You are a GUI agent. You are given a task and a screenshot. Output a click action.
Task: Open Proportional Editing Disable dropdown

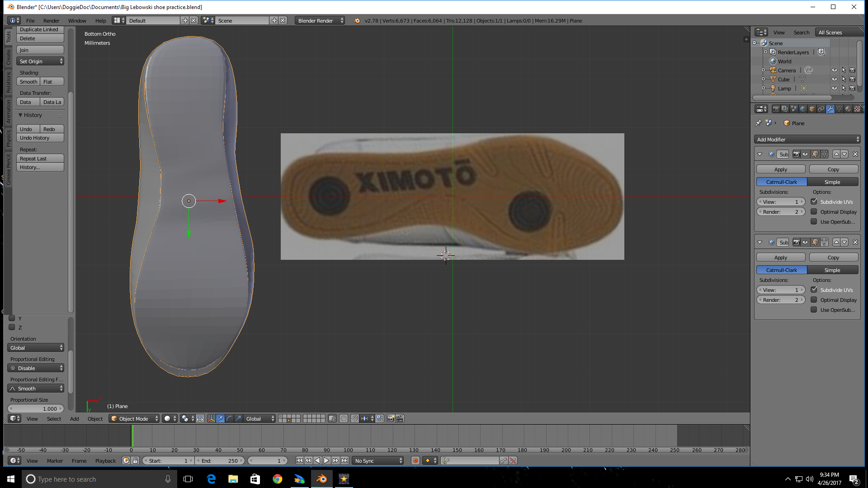pyautogui.click(x=36, y=368)
